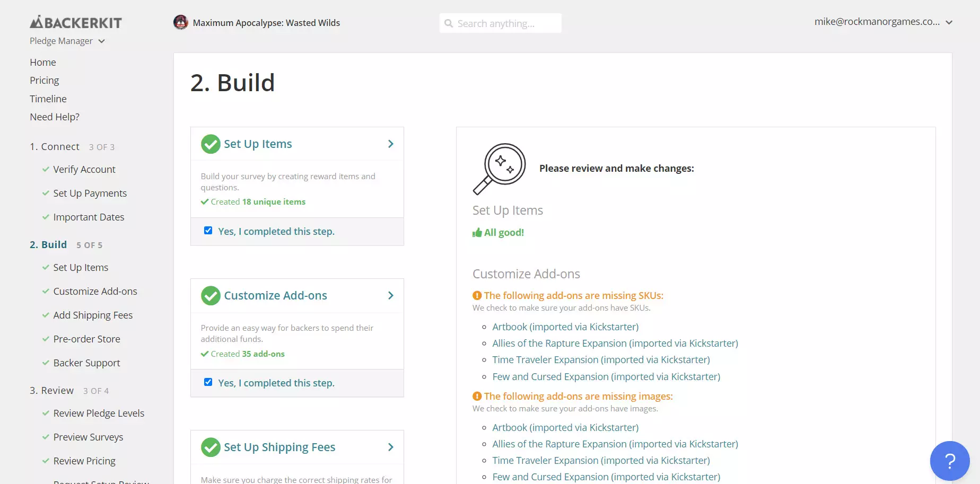Click the search magnifier icon
The image size is (980, 484).
[x=449, y=23]
